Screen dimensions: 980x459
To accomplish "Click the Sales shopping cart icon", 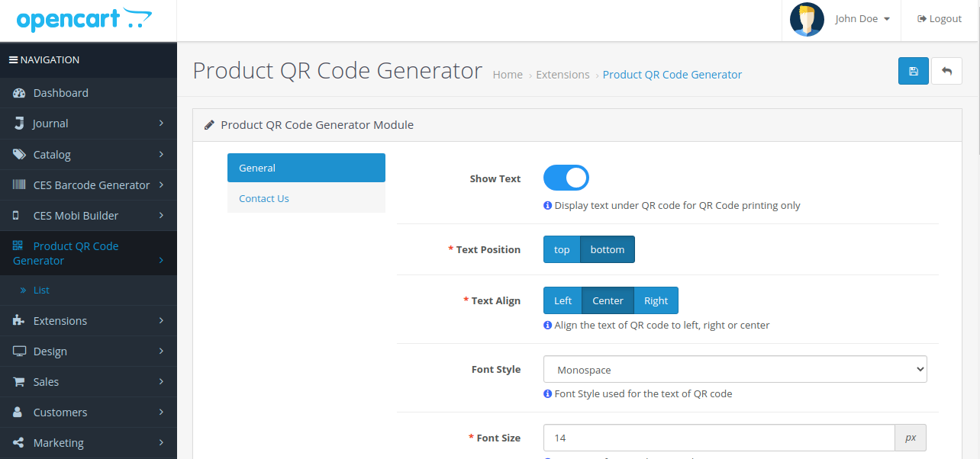I will pyautogui.click(x=19, y=382).
